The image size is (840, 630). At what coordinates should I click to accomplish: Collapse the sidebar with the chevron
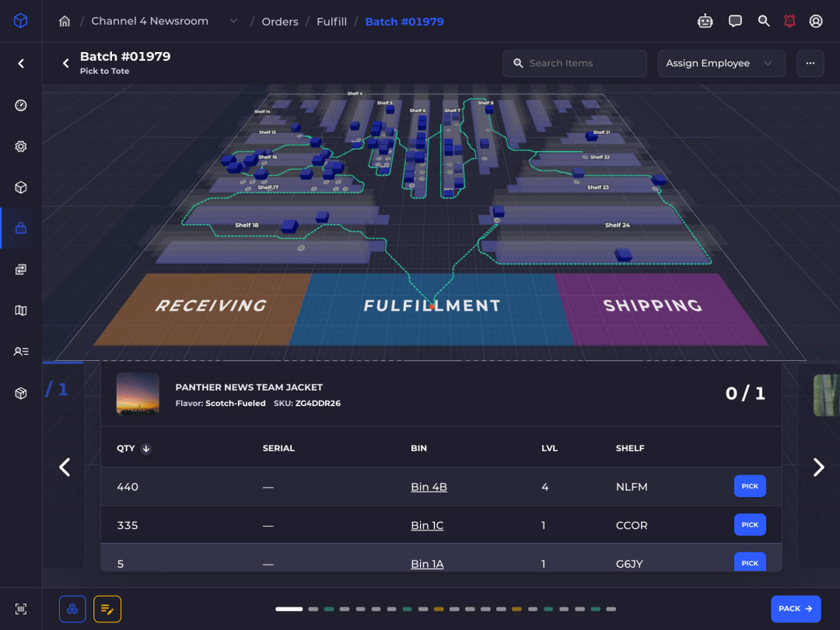pyautogui.click(x=21, y=64)
